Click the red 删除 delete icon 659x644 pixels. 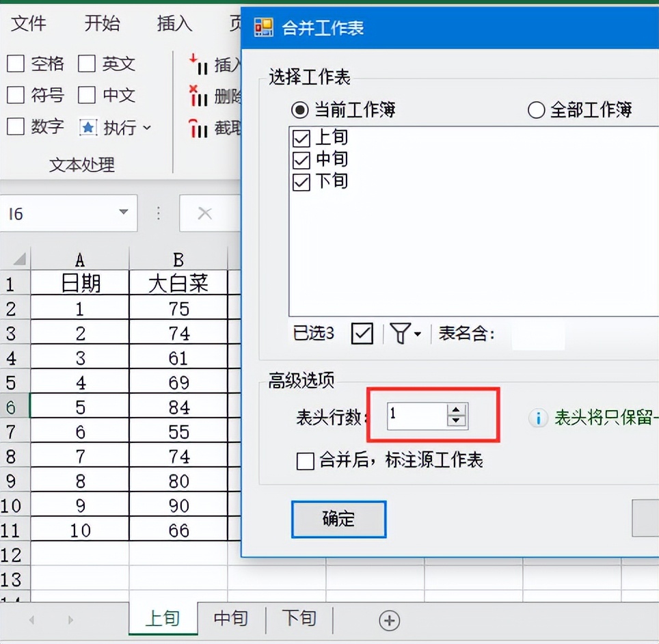coord(198,96)
